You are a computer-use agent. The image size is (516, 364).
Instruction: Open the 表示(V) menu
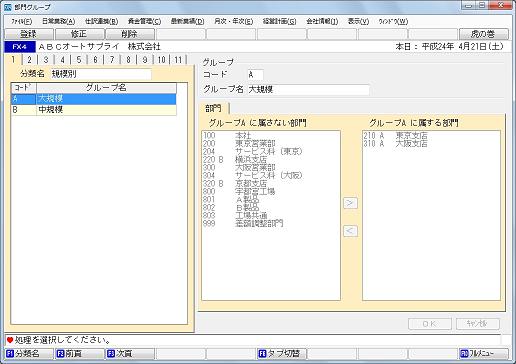tap(358, 21)
